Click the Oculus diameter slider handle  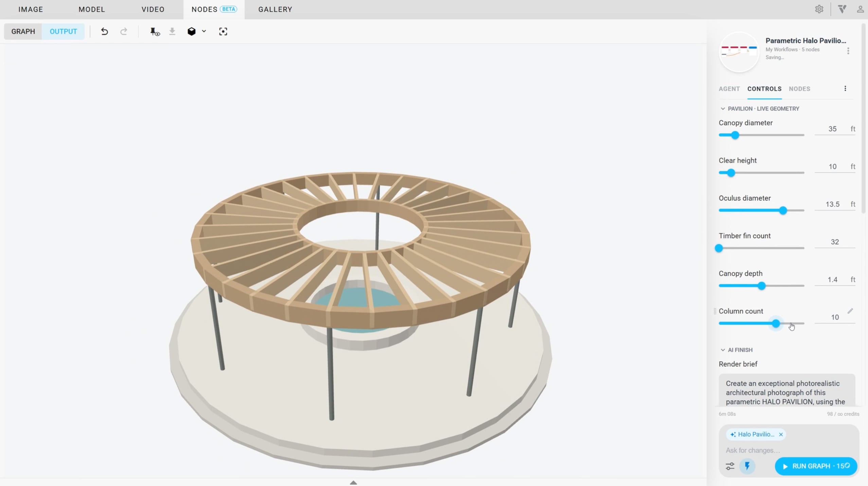[783, 210]
